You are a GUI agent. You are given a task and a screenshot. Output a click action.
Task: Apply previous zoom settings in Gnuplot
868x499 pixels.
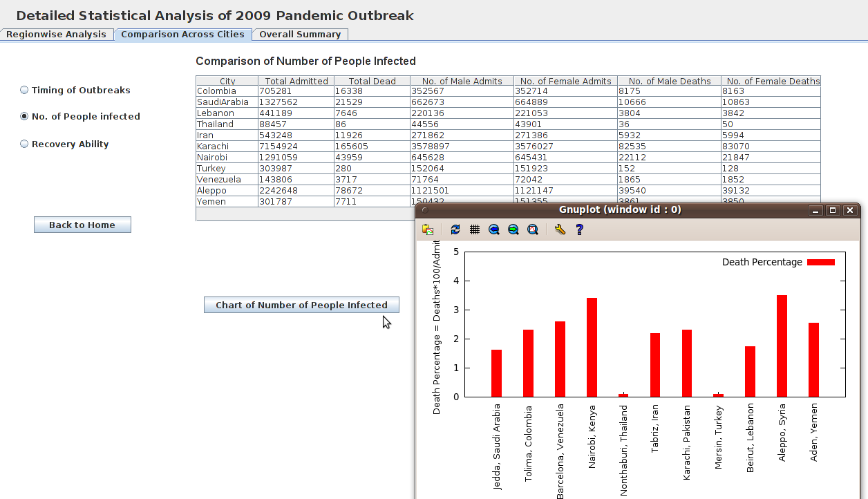pyautogui.click(x=494, y=229)
